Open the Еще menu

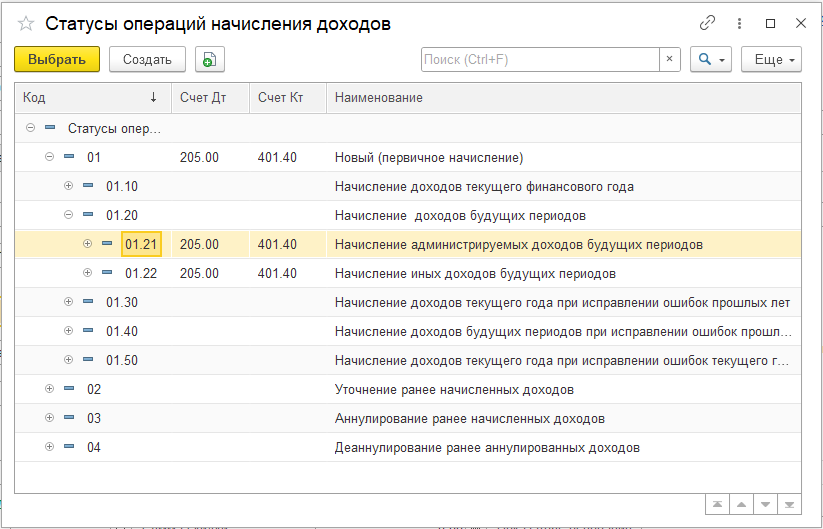pos(771,59)
